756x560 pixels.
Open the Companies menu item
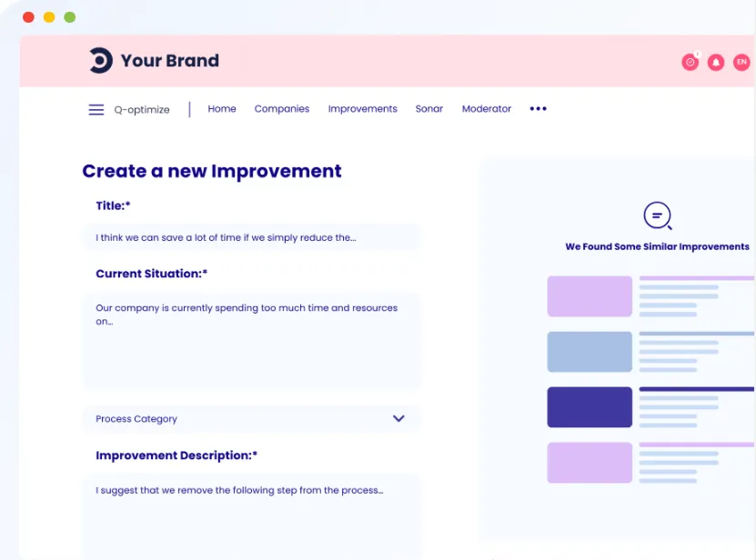click(282, 109)
